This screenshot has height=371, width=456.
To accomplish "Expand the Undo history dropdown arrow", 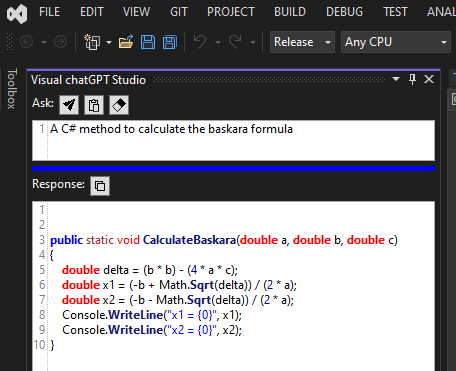I will (x=218, y=42).
